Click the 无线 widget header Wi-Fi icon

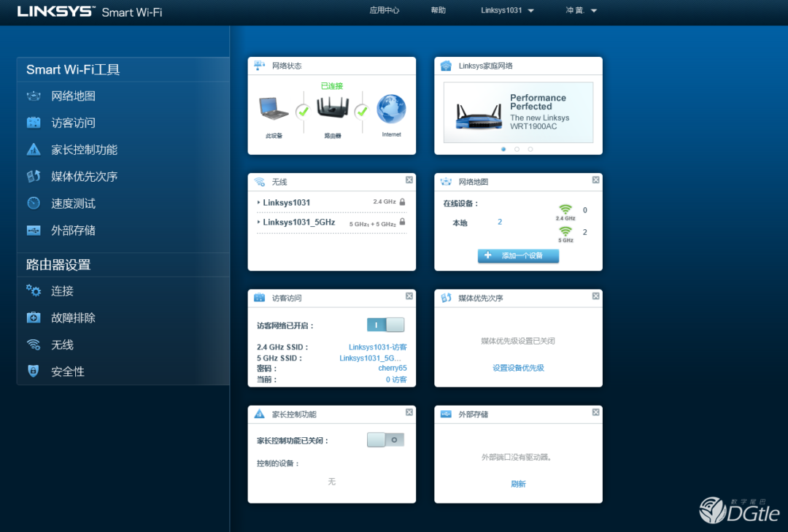point(259,182)
